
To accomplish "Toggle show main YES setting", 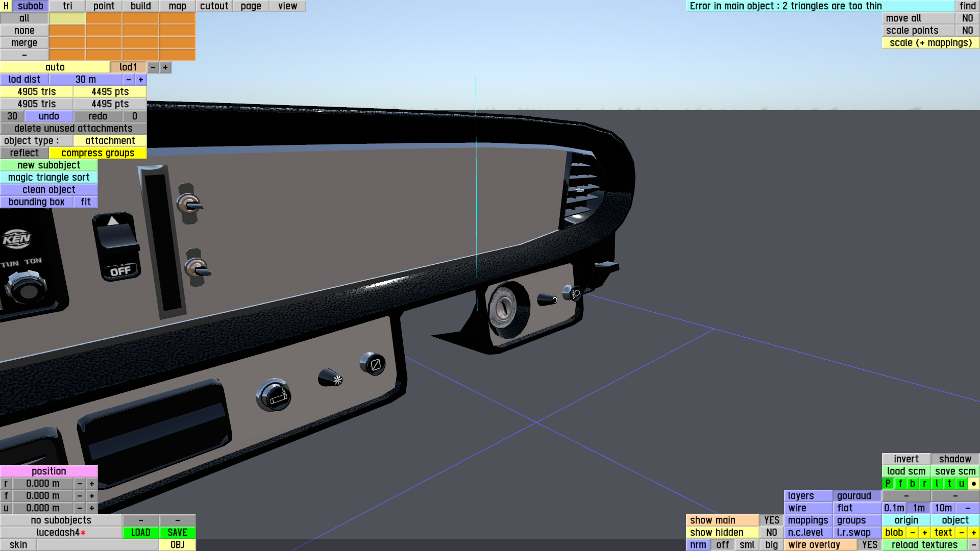I will [x=771, y=520].
